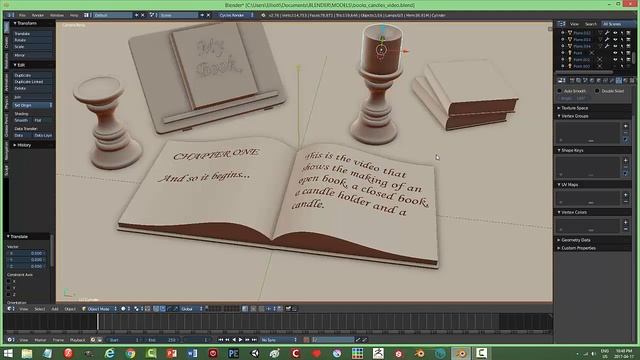This screenshot has width=640, height=360.
Task: Collapse the Transform panel
Action: point(15,23)
